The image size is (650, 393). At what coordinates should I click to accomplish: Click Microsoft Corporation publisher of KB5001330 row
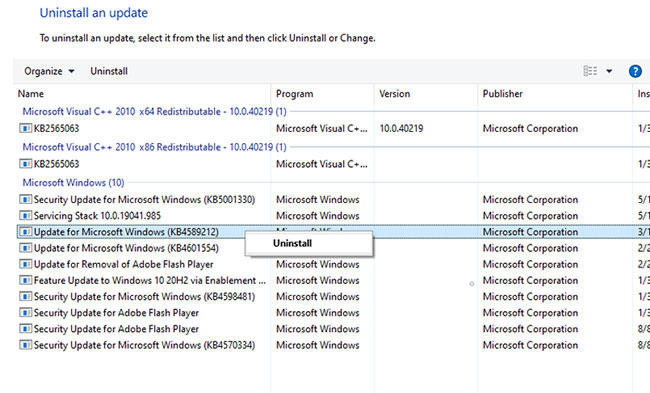coord(530,200)
